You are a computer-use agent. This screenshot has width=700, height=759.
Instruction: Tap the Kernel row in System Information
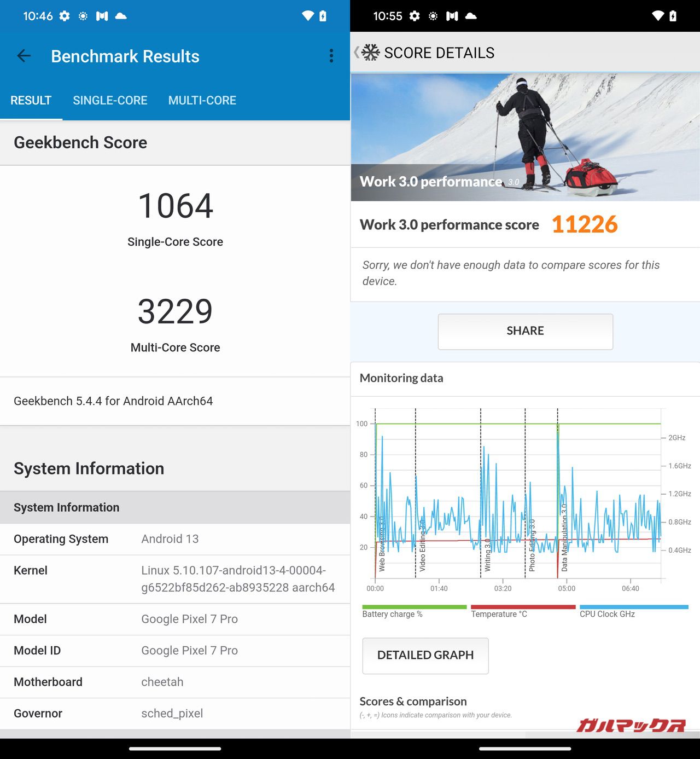coord(175,579)
